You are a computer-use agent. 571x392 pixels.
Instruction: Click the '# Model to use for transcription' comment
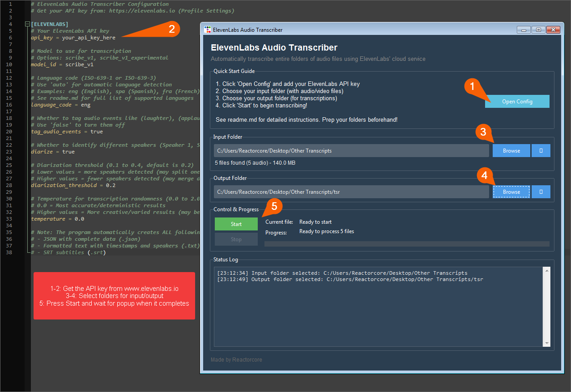(x=81, y=51)
